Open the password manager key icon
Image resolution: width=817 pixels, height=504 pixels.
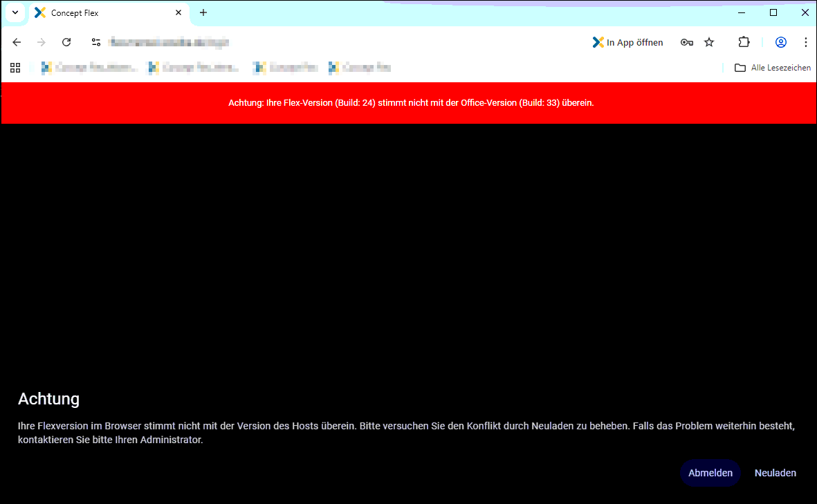(x=686, y=42)
